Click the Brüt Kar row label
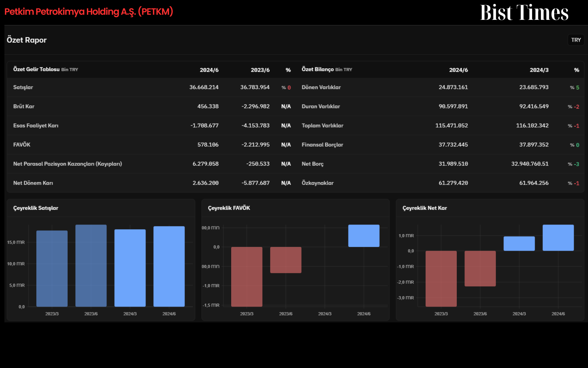This screenshot has width=588, height=368. pyautogui.click(x=24, y=106)
